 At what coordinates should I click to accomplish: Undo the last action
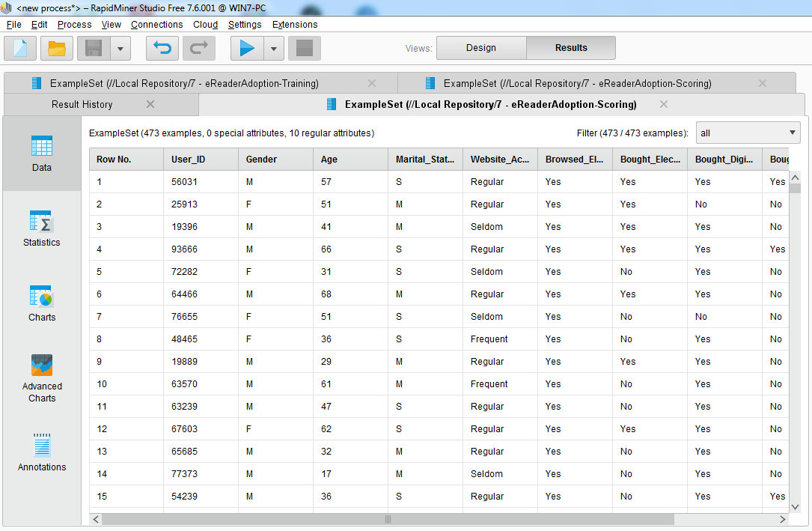(162, 48)
